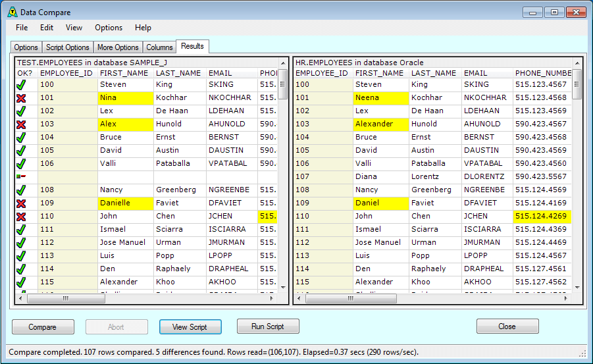Click 'Jose Manuel' in left grid
The width and height of the screenshot is (593, 364).
click(122, 242)
